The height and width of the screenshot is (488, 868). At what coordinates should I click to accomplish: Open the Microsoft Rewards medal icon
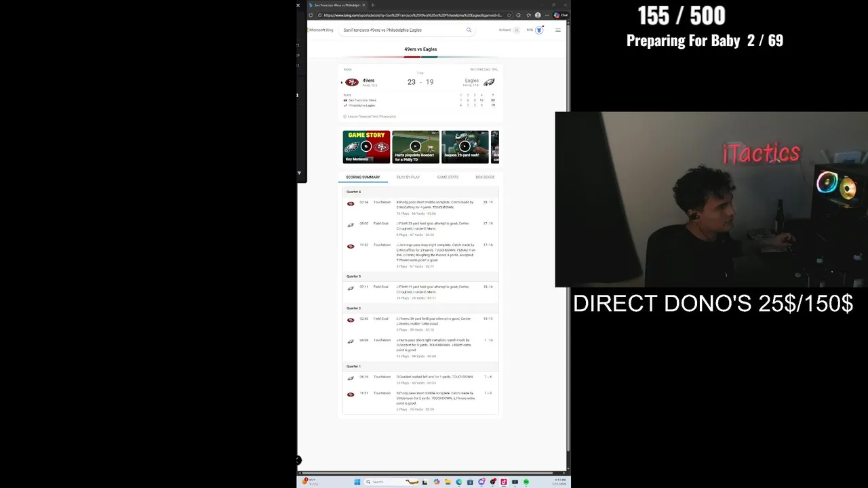(x=539, y=30)
